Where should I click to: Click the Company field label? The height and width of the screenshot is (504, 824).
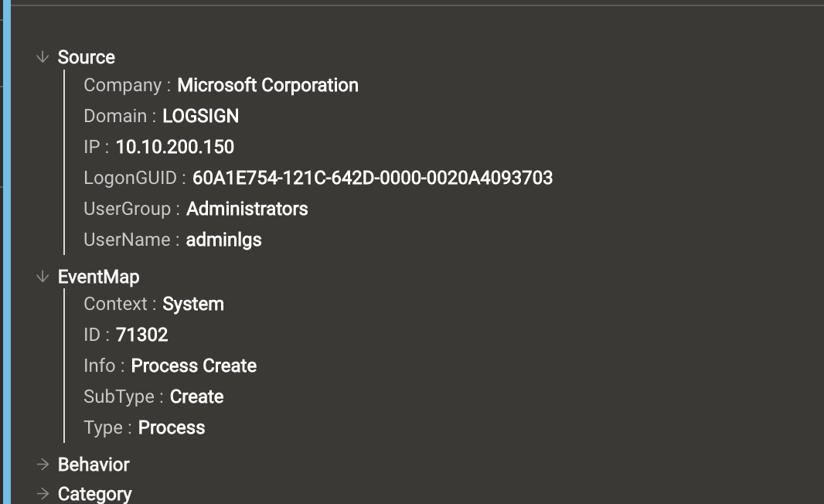(x=123, y=86)
